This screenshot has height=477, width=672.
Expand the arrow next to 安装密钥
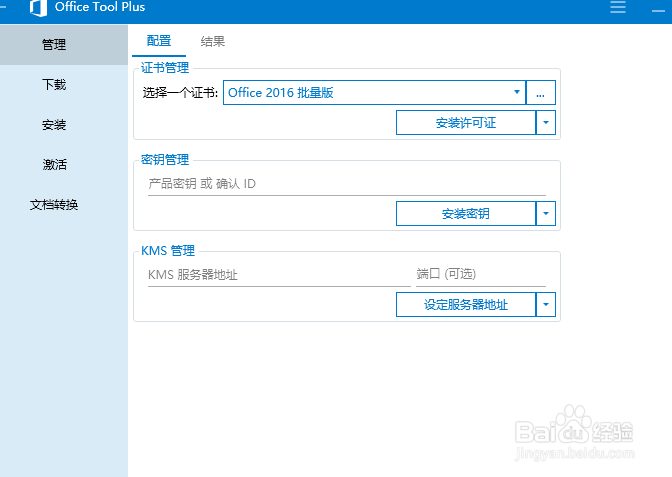[x=546, y=213]
